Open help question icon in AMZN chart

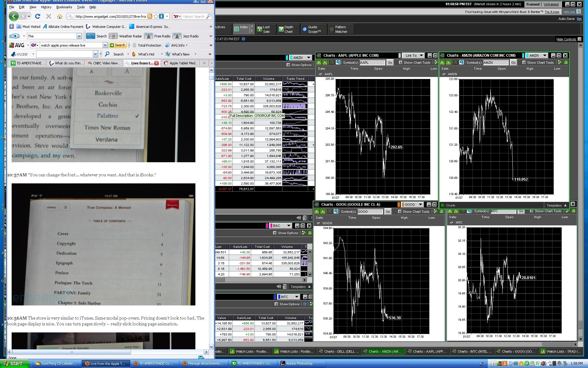click(566, 62)
